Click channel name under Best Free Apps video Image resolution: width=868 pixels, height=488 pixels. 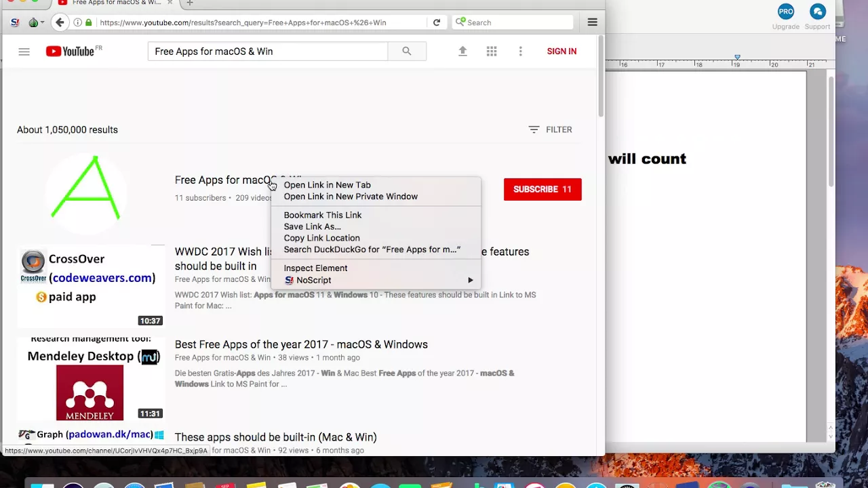click(222, 358)
